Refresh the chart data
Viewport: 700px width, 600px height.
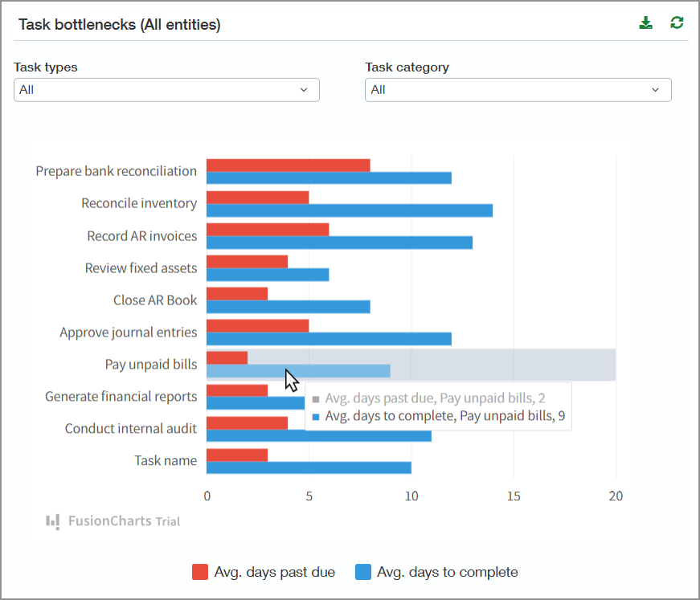[x=677, y=22]
